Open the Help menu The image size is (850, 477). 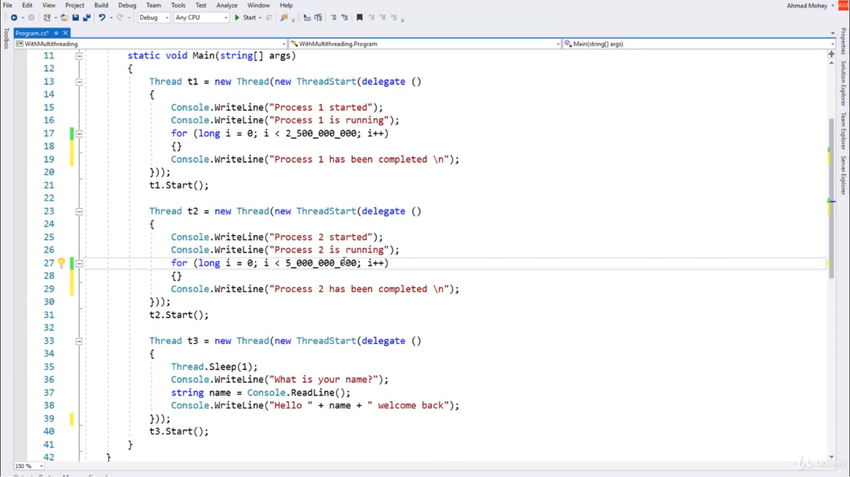pos(286,5)
